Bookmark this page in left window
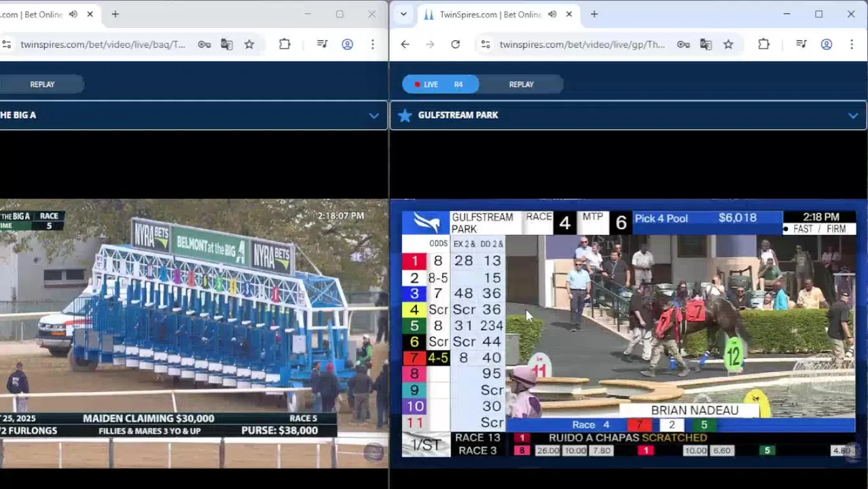This screenshot has width=868, height=489. tap(249, 44)
